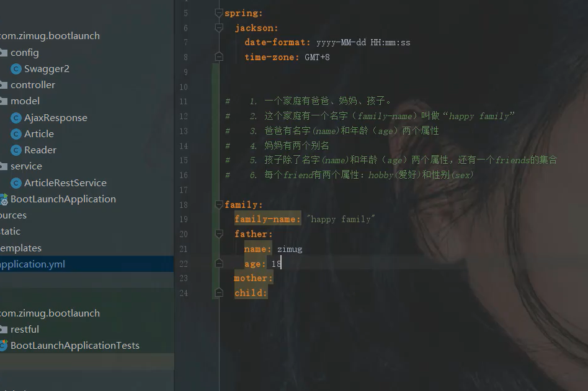Click line number 10 in gutter
Screen dimensions: 588x391
(184, 87)
